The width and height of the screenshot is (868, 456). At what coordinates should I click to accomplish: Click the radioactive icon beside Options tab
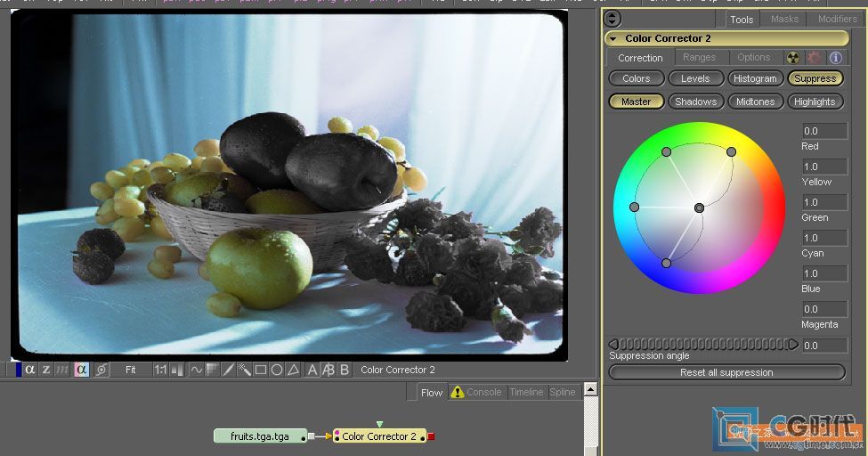793,58
